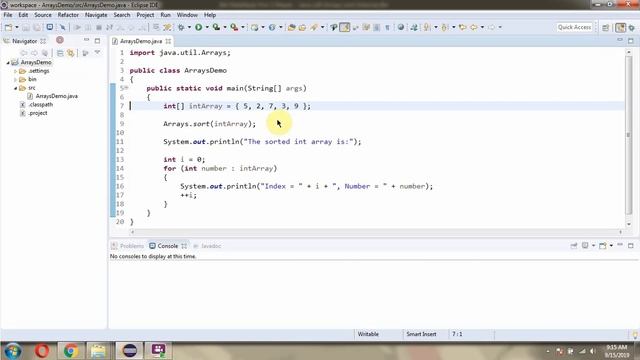Click the Windows Start button
Screen dimensions: 640x360
[13, 351]
